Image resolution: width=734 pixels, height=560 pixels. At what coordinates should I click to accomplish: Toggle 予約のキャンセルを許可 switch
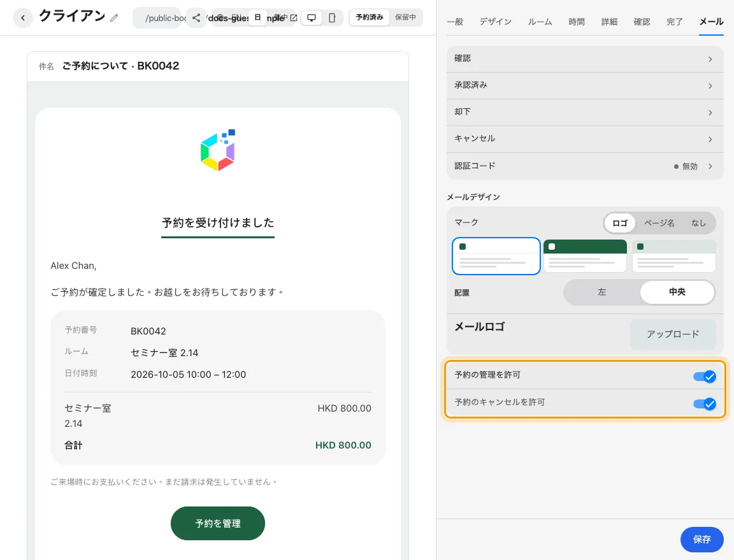coord(705,404)
